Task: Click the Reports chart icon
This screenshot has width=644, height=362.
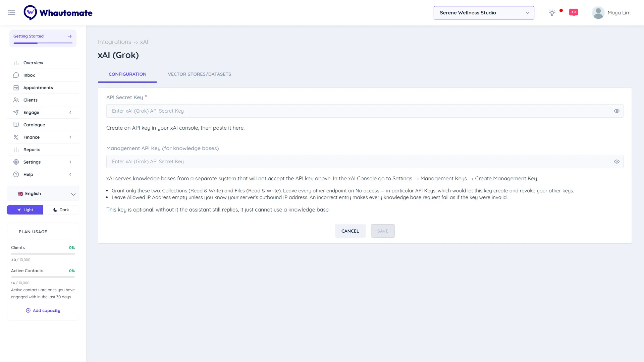Action: pos(16,150)
